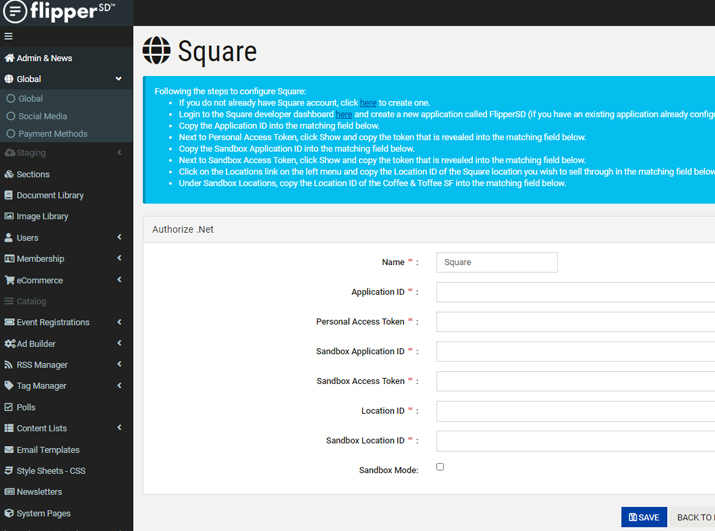
Task: Follow the 'here' developer dashboard link
Action: pos(344,114)
